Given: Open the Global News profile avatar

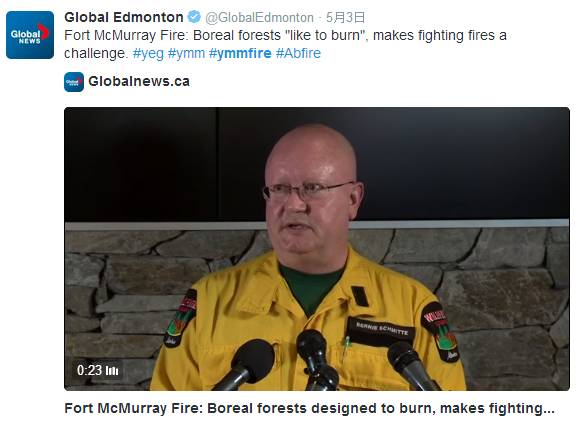Looking at the screenshot, I should (x=30, y=35).
